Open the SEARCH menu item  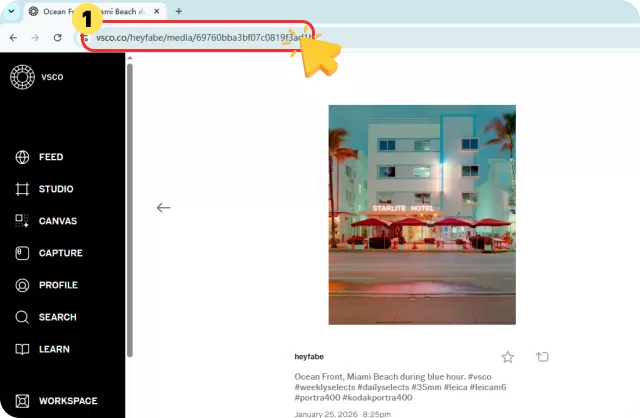[58, 317]
